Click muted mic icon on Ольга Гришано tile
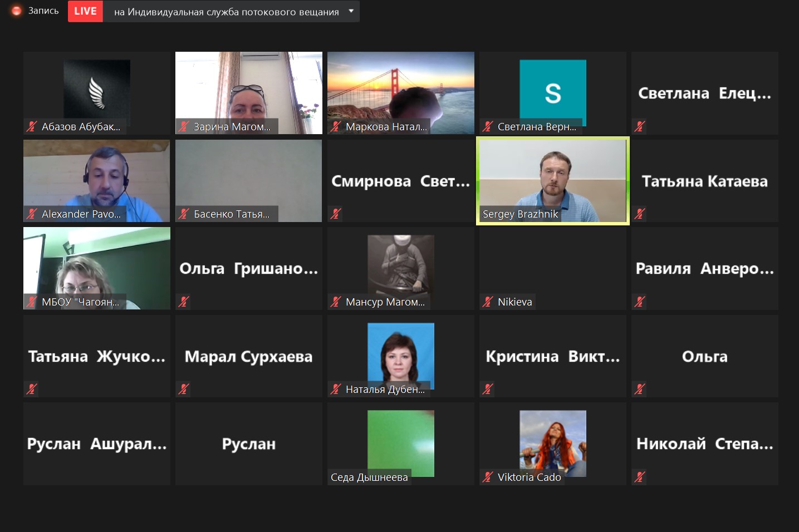 (184, 302)
